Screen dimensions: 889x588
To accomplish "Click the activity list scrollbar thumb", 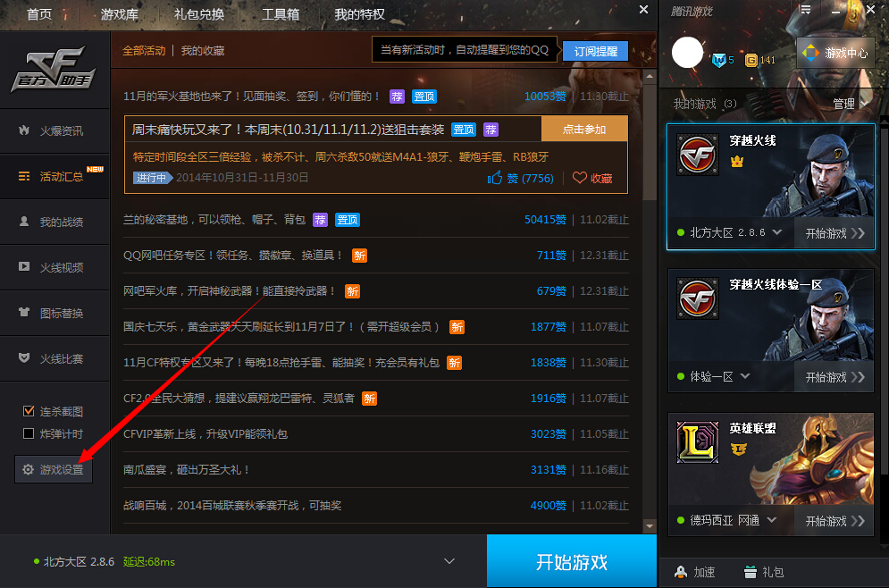I will [650, 142].
